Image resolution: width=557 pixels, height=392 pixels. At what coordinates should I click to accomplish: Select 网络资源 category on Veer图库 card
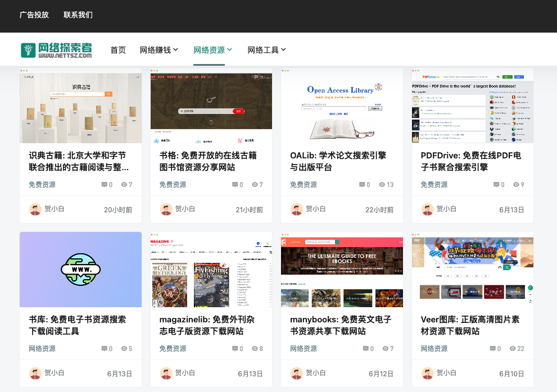[x=434, y=349]
